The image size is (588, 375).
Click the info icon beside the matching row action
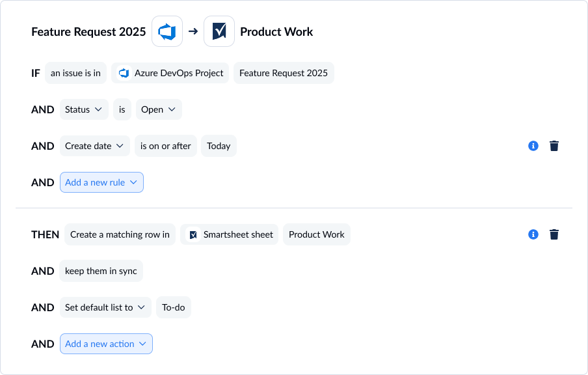tap(533, 234)
